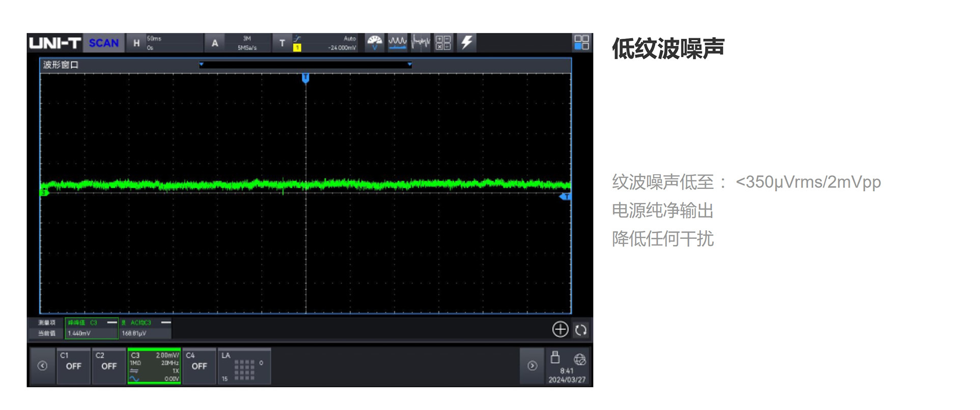Open the FFT spectrum waveform icon
The image size is (980, 410).
pyautogui.click(x=421, y=43)
